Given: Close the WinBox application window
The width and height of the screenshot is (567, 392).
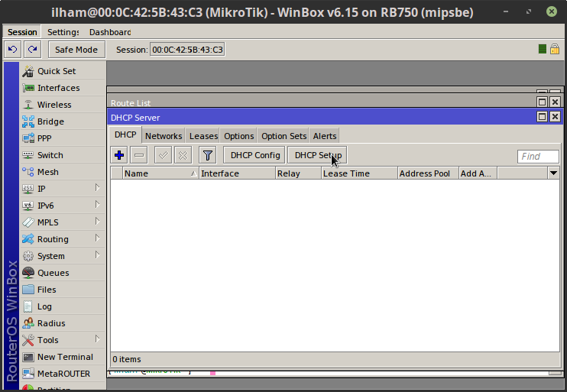Looking at the screenshot, I should pos(552,11).
